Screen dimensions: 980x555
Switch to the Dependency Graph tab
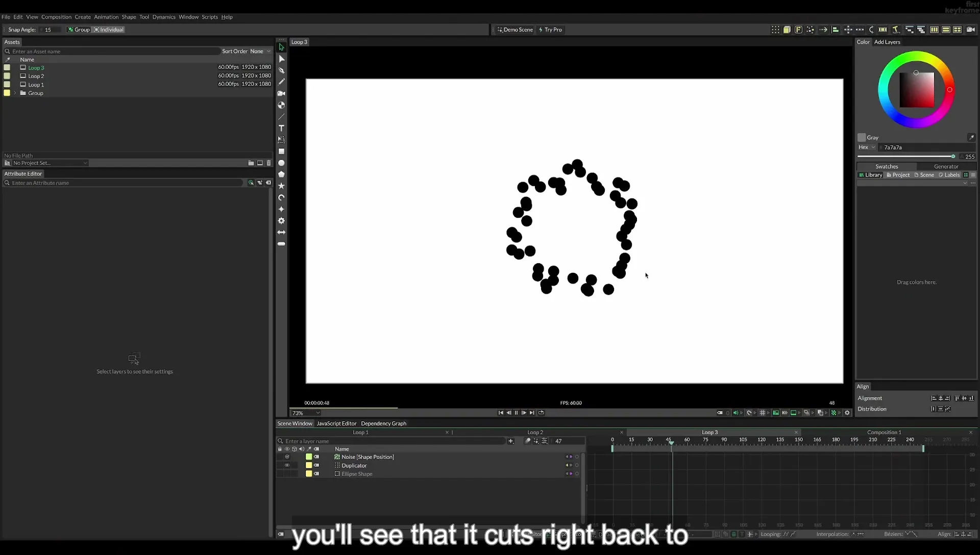point(383,423)
